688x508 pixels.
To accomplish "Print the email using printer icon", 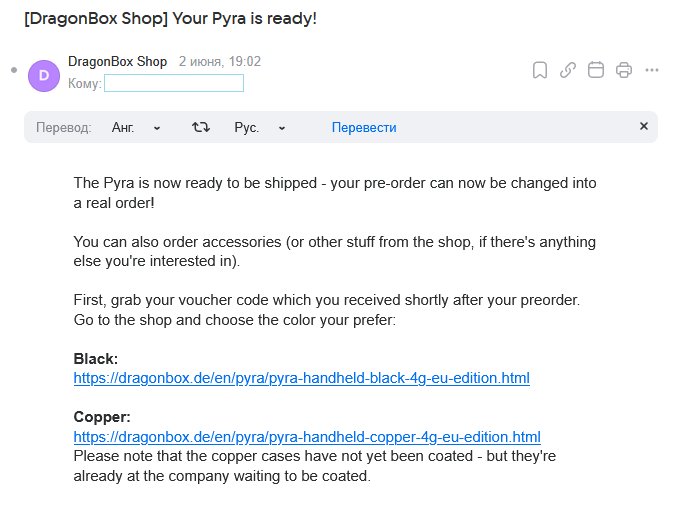I will pos(624,70).
